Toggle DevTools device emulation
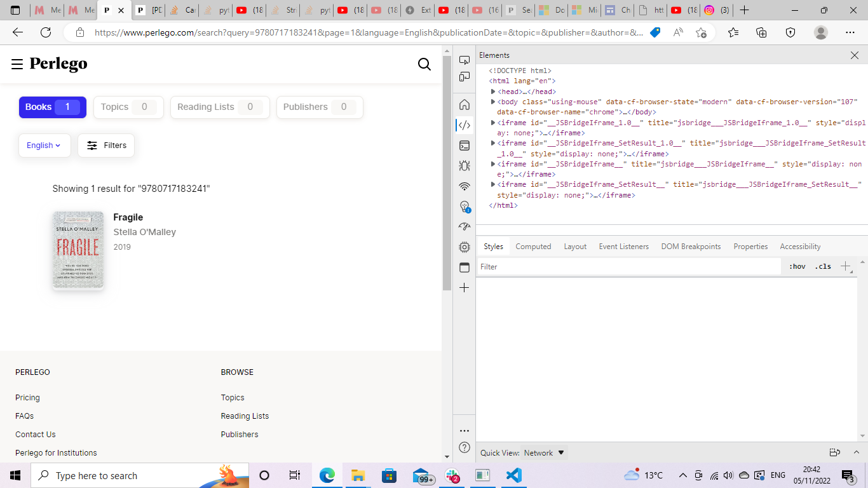The height and width of the screenshot is (488, 868). 465,77
